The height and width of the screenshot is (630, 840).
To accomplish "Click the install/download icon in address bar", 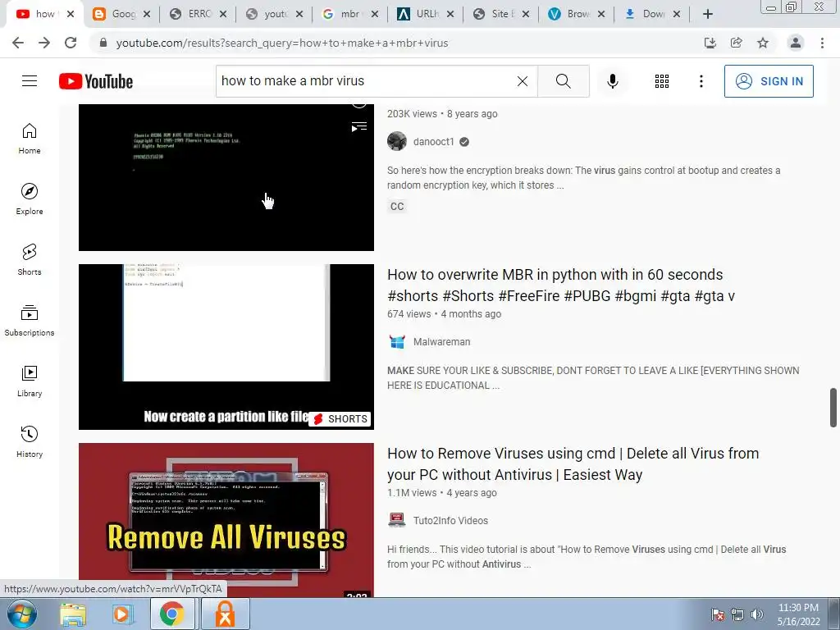I will pos(710,43).
